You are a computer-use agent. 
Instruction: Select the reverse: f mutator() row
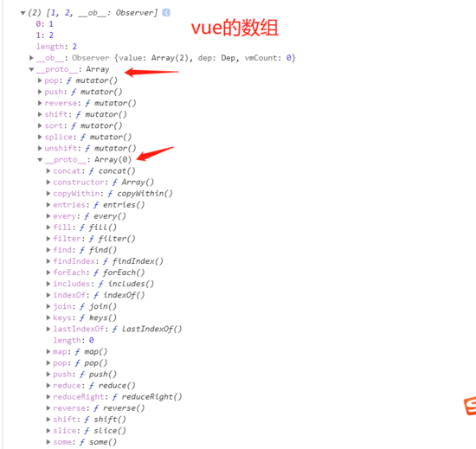(87, 103)
